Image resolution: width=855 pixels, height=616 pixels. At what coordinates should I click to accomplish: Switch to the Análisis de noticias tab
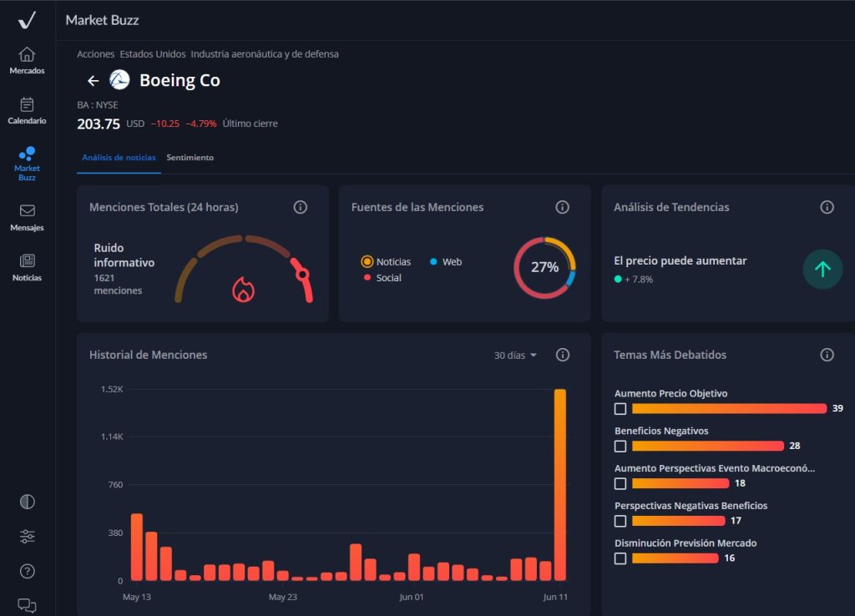pos(119,158)
